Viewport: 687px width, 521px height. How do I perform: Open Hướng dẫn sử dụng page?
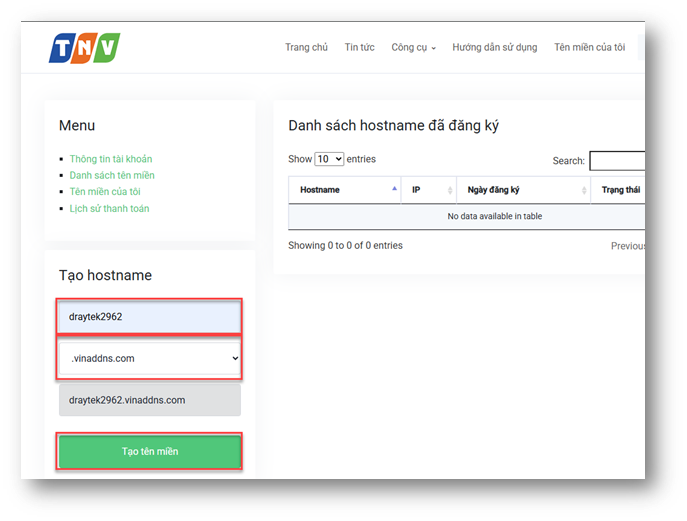(x=494, y=47)
